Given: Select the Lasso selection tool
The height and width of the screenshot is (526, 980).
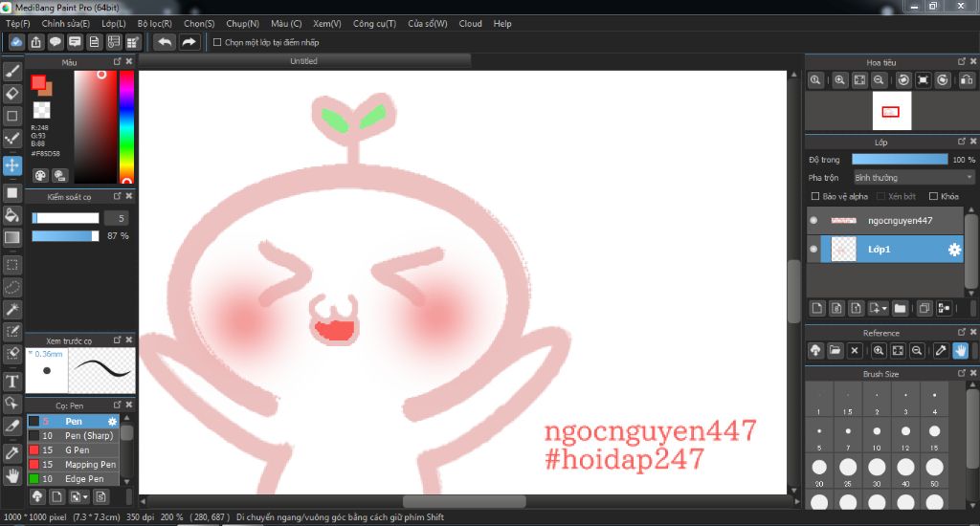Looking at the screenshot, I should (11, 287).
